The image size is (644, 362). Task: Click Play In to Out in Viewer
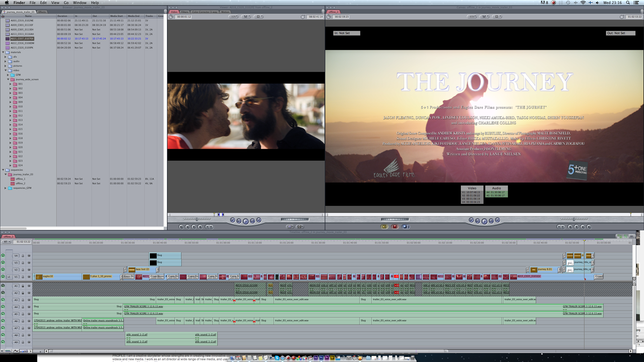tap(239, 221)
